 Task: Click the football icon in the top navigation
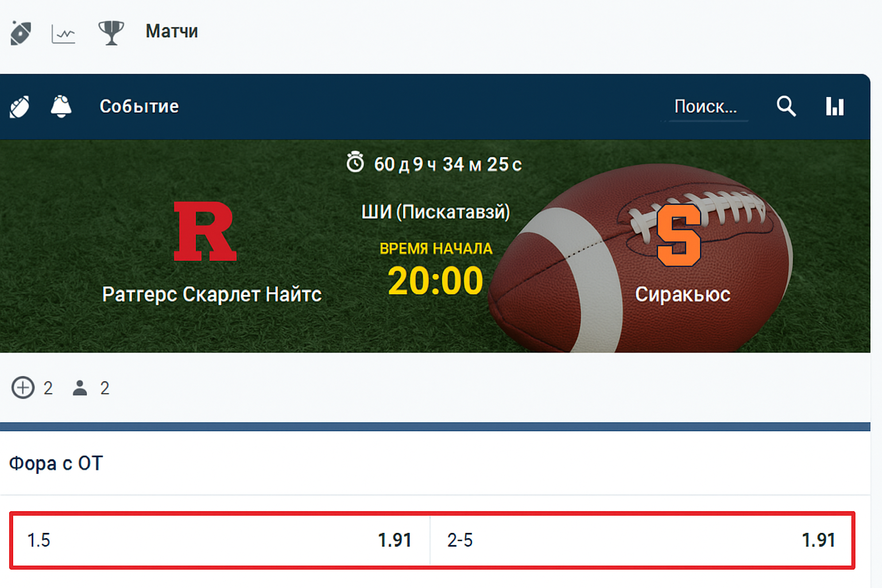tap(21, 33)
